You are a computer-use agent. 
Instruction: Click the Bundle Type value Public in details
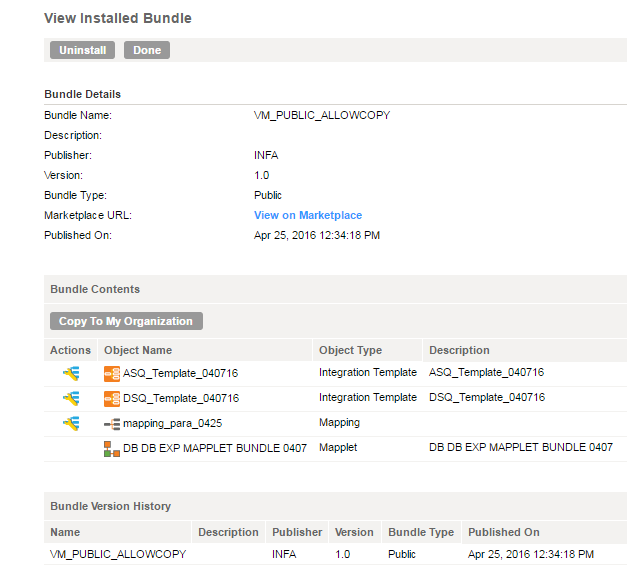pos(268,195)
